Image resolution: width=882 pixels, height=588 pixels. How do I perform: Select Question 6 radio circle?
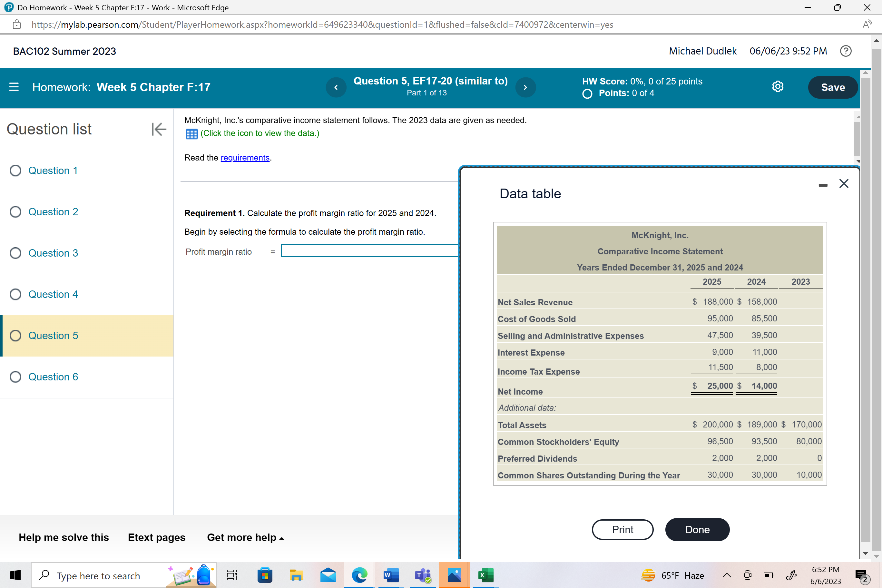pos(15,377)
